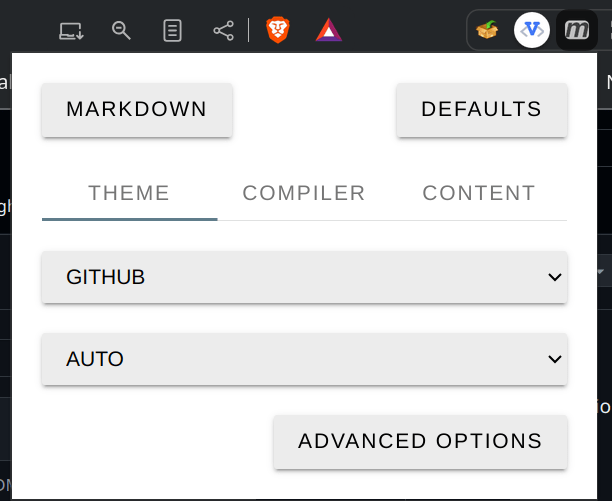Click the blue V extension icon
The height and width of the screenshot is (501, 612).
(532, 31)
